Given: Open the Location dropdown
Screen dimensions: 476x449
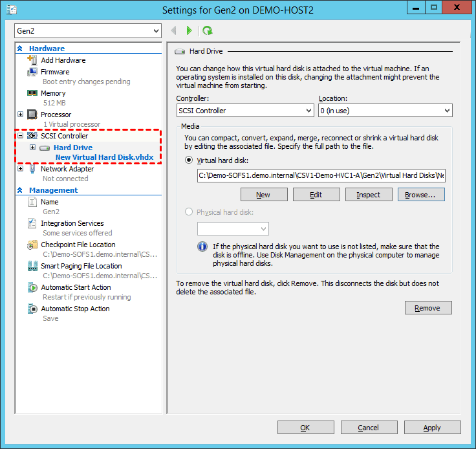Looking at the screenshot, I should point(385,111).
